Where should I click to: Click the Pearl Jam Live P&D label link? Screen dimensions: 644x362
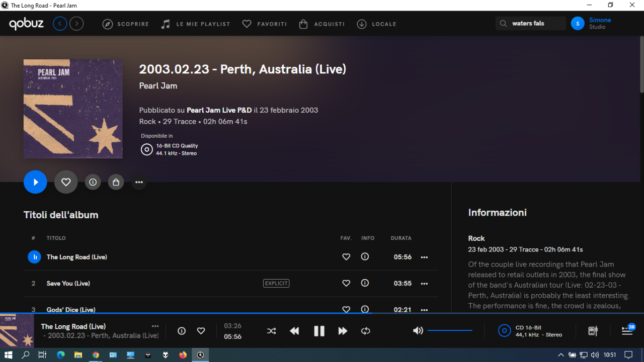(x=219, y=110)
